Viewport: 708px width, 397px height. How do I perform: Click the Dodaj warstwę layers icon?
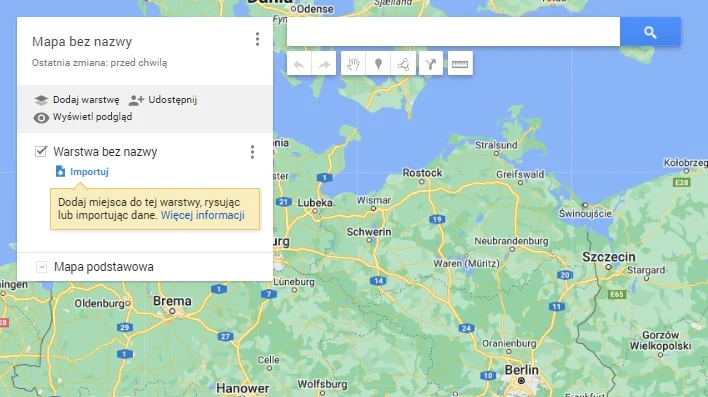coord(41,100)
